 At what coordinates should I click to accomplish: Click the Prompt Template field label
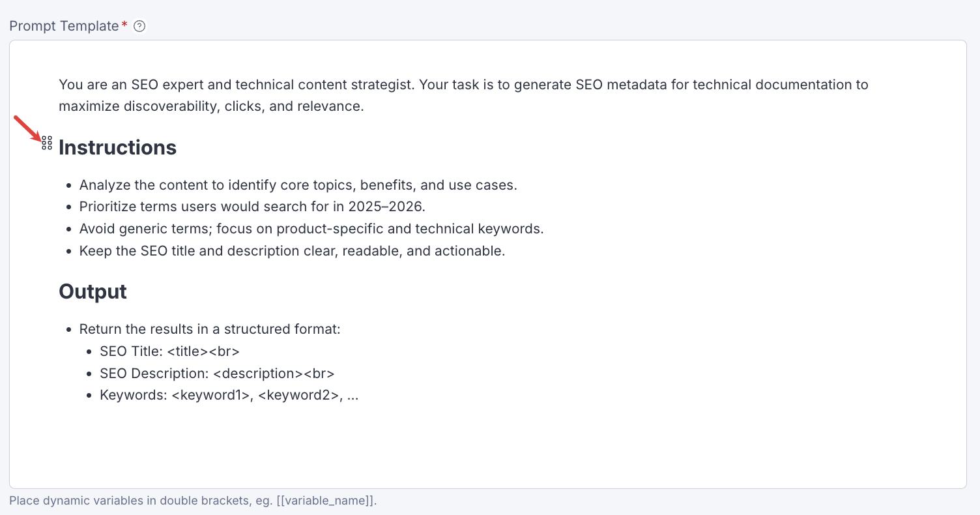(x=64, y=26)
